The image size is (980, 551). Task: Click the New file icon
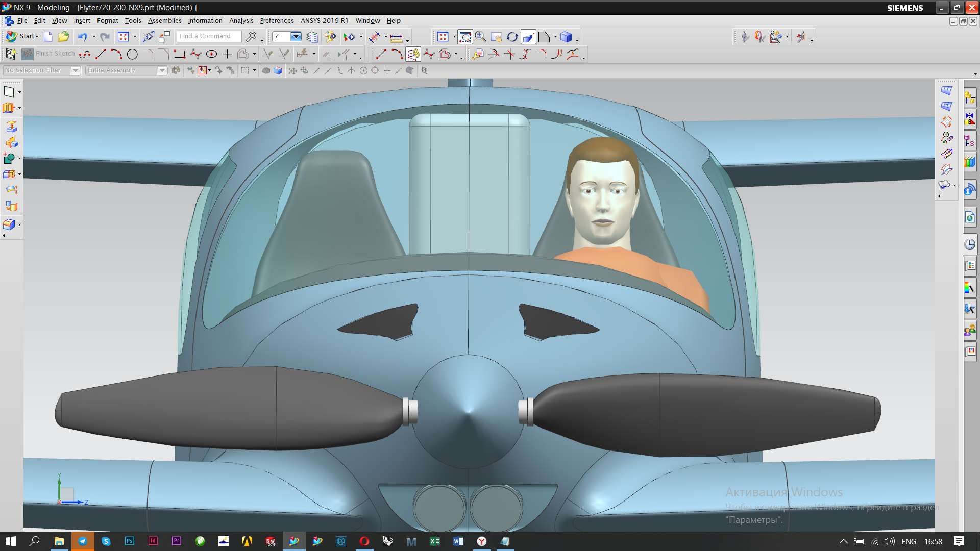[48, 37]
